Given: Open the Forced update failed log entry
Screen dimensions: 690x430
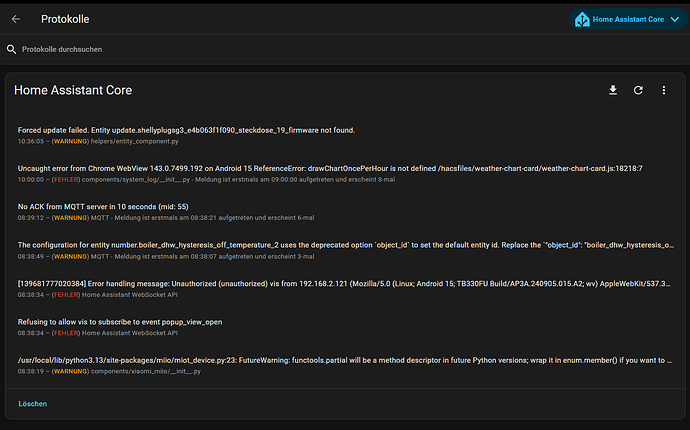Looking at the screenshot, I should click(x=345, y=136).
